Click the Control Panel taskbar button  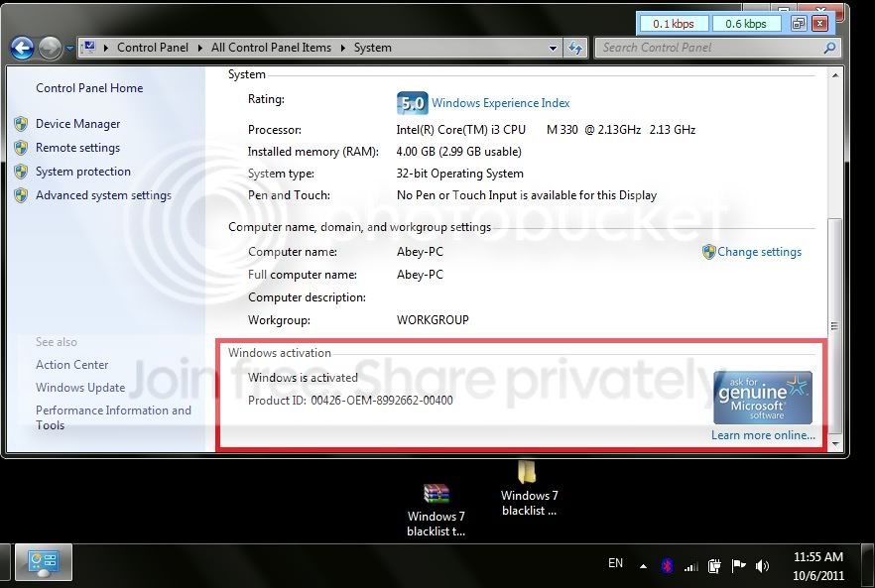click(x=44, y=562)
